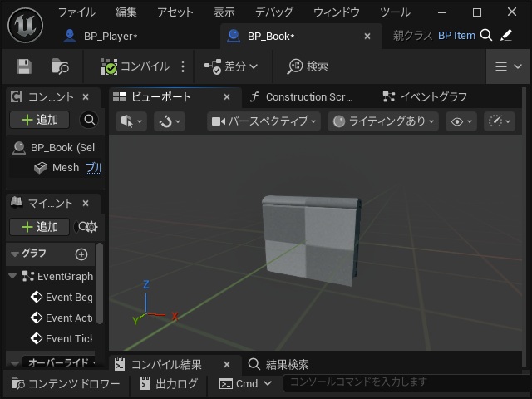Open ライティングあり view mode dropdown
The image size is (532, 399).
tap(383, 121)
